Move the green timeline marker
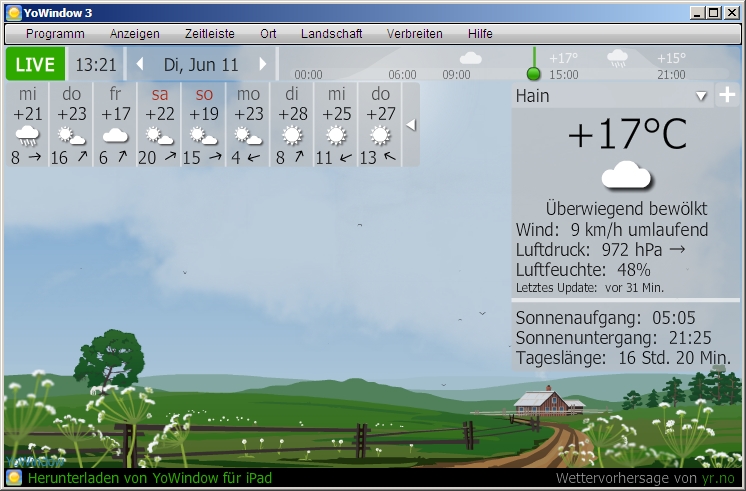746x491 pixels. [x=534, y=74]
